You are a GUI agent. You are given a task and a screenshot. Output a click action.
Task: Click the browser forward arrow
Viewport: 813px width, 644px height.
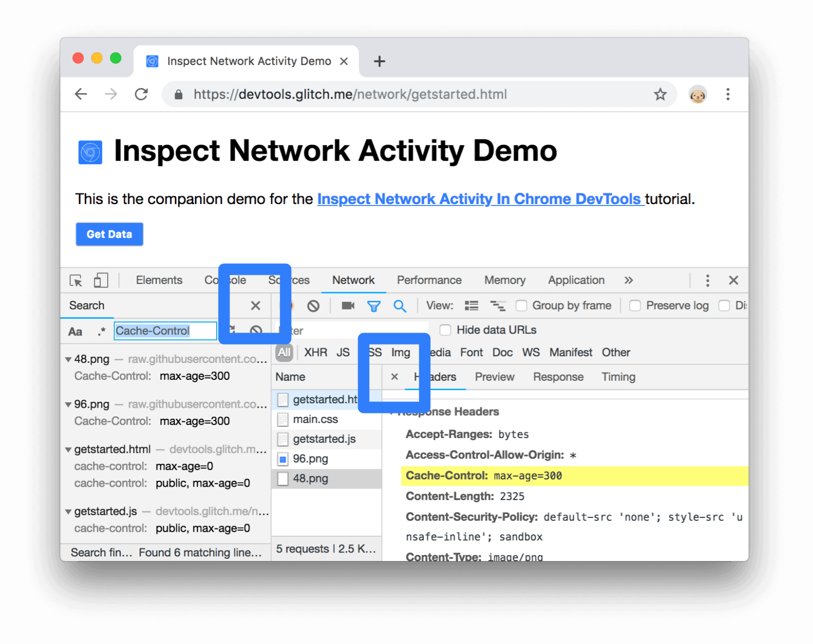(111, 94)
